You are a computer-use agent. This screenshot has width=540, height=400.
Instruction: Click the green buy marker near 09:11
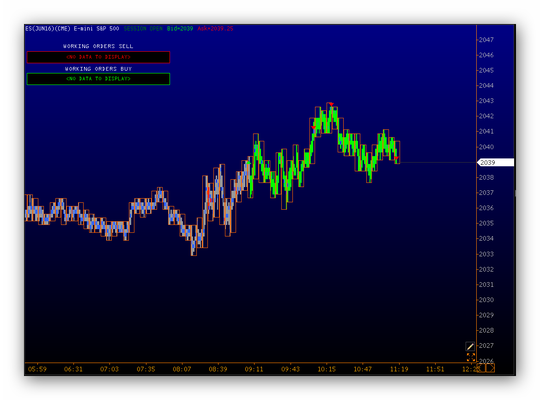249,162
